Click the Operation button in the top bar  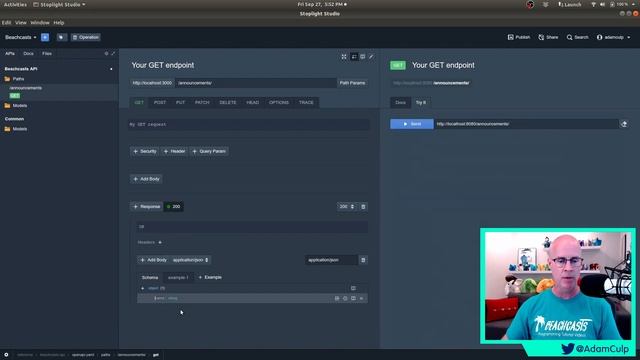[86, 37]
